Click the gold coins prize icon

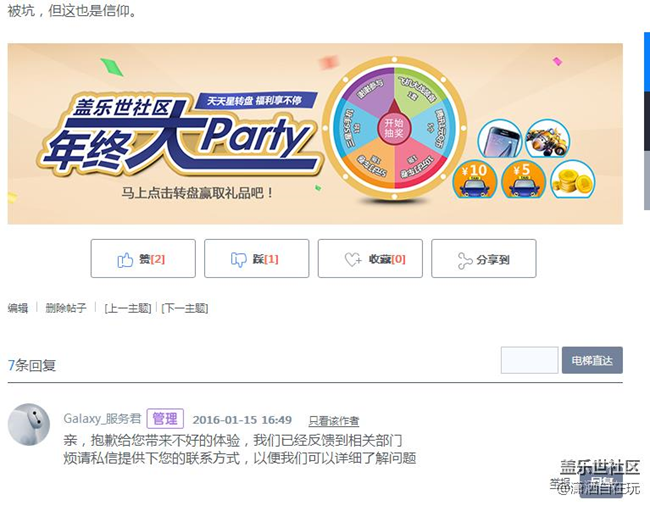(573, 180)
